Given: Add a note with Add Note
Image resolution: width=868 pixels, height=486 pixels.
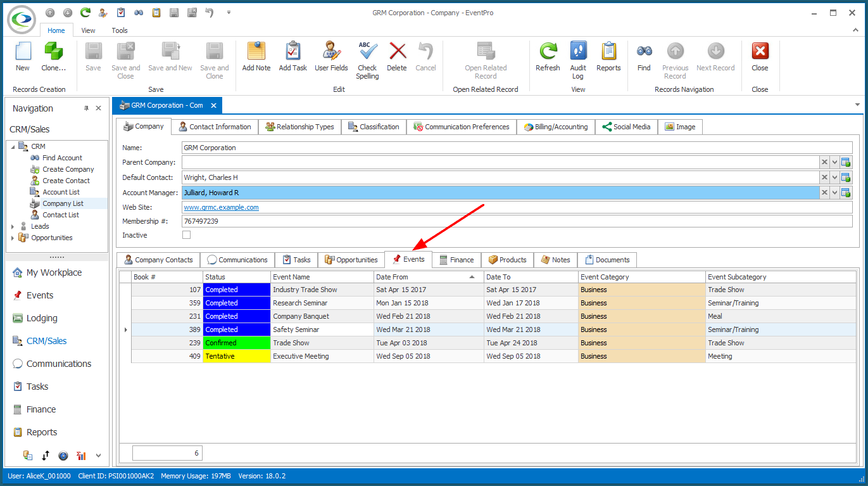Looking at the screenshot, I should 256,57.
